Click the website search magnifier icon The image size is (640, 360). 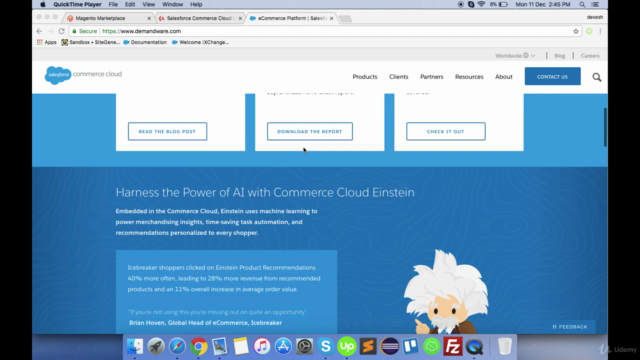[x=597, y=77]
